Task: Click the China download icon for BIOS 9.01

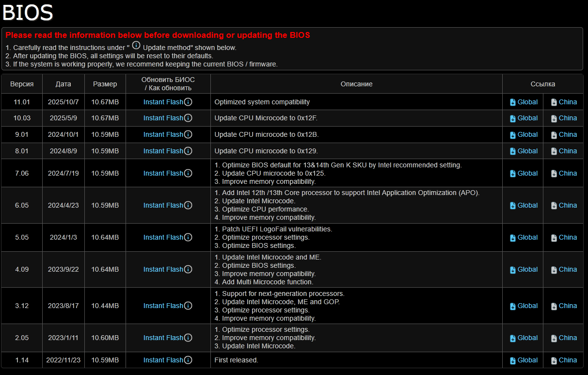Action: (x=554, y=135)
